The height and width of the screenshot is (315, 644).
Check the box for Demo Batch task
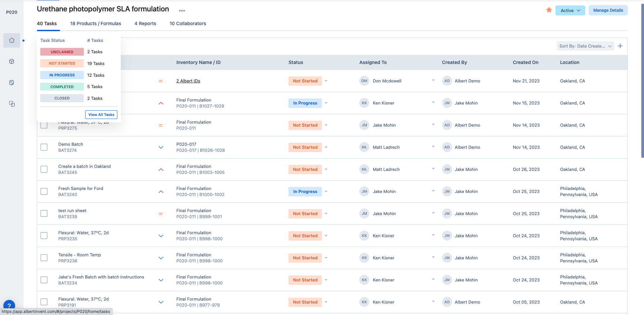(44, 147)
